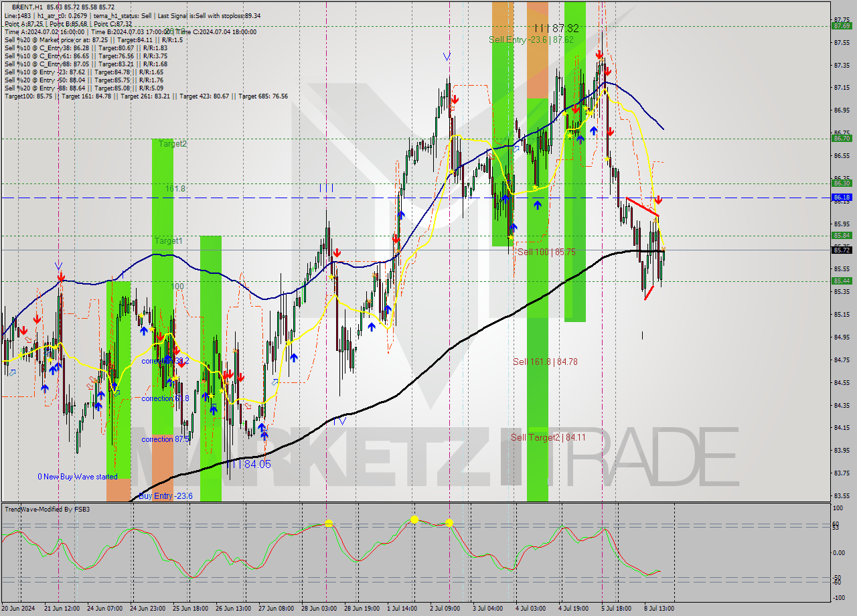This screenshot has width=857, height=616.
Task: Click the green 85.84 price tag
Action: click(842, 235)
